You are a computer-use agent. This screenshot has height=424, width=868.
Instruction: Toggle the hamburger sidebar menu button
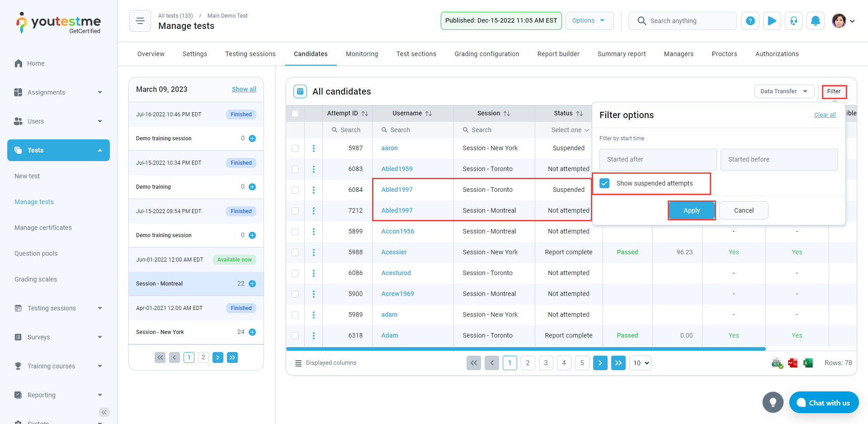click(140, 21)
